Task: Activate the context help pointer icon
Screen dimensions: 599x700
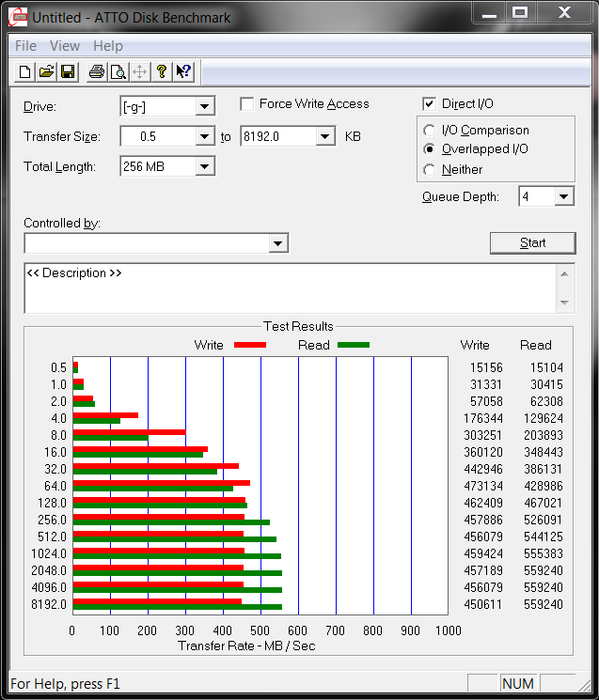Action: (x=183, y=72)
